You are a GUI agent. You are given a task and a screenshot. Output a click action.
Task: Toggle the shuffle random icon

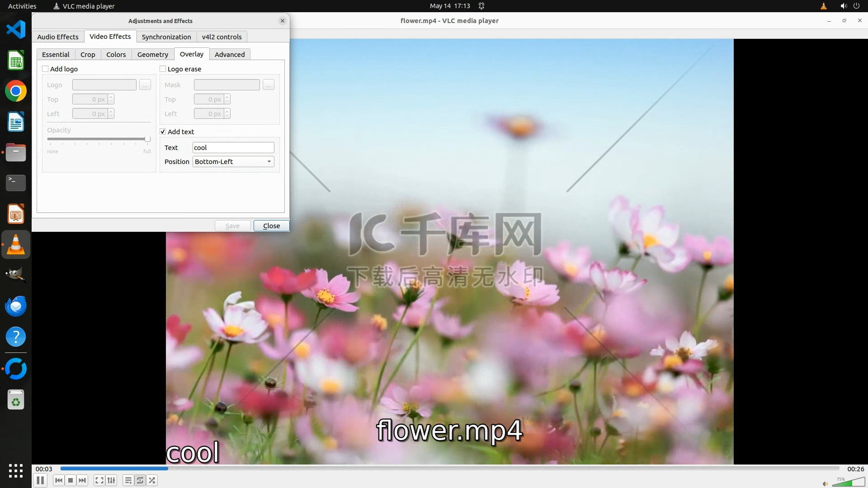pyautogui.click(x=152, y=480)
